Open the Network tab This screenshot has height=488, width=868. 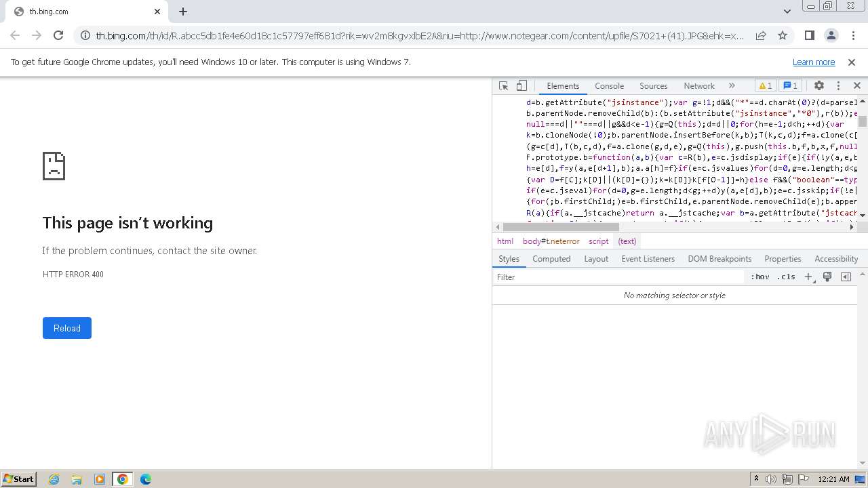[x=699, y=86]
